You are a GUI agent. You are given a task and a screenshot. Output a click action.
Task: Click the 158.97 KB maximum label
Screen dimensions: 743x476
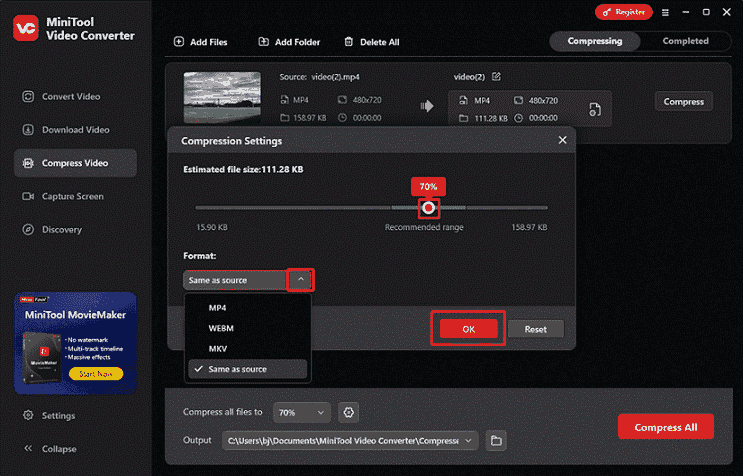[x=529, y=227]
